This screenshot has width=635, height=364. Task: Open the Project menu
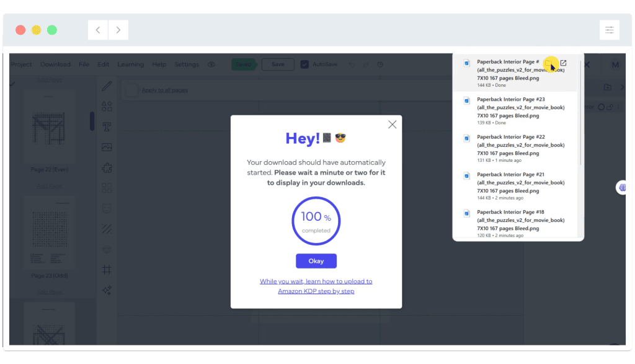click(x=22, y=64)
